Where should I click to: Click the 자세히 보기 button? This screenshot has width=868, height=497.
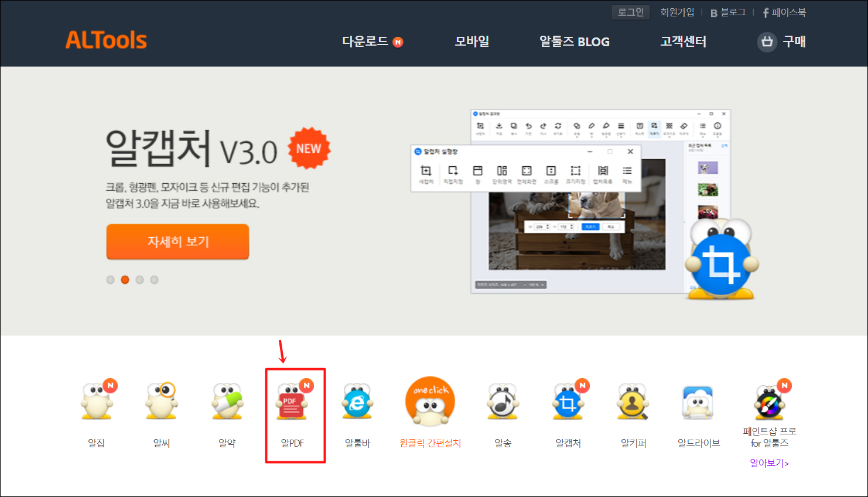[177, 241]
